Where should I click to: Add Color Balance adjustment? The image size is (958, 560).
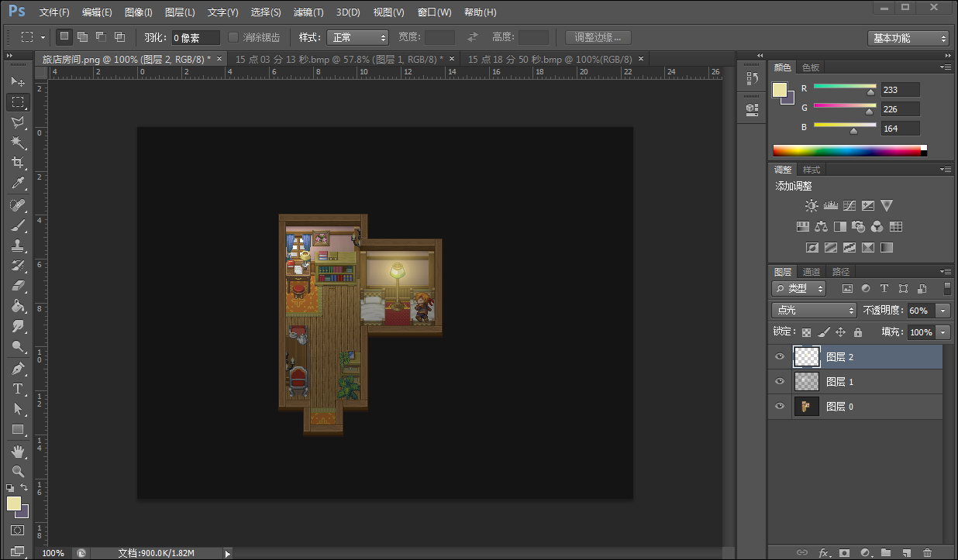point(822,227)
